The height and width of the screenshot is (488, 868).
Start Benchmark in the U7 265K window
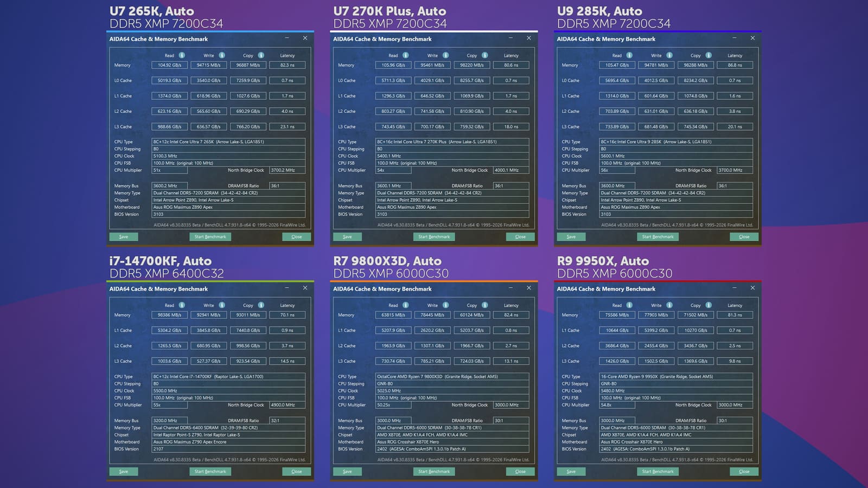point(210,237)
